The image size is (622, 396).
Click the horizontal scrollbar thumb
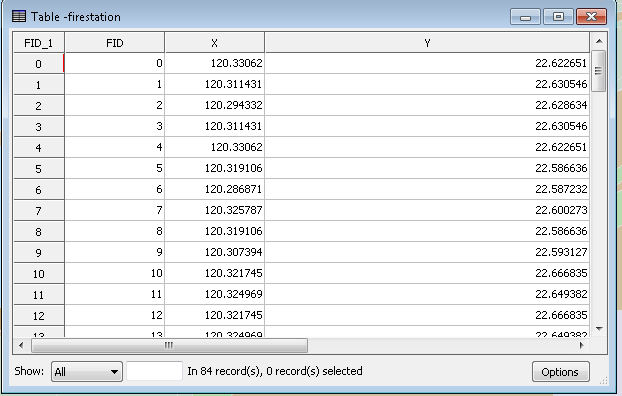tap(169, 345)
